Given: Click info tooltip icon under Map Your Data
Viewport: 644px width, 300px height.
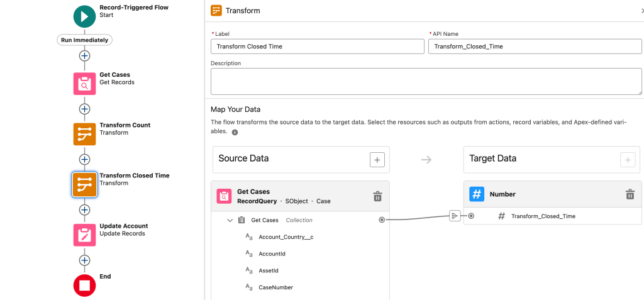Looking at the screenshot, I should point(235,133).
